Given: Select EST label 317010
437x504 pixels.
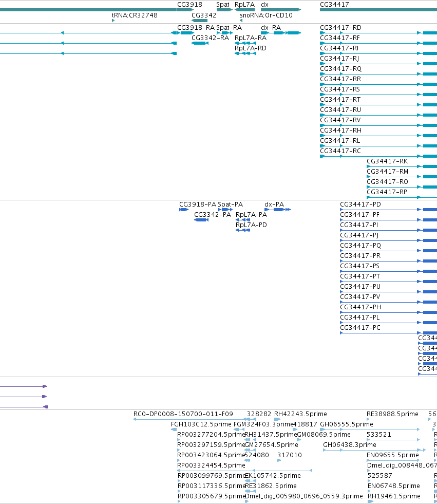Looking at the screenshot, I should click(x=290, y=455).
